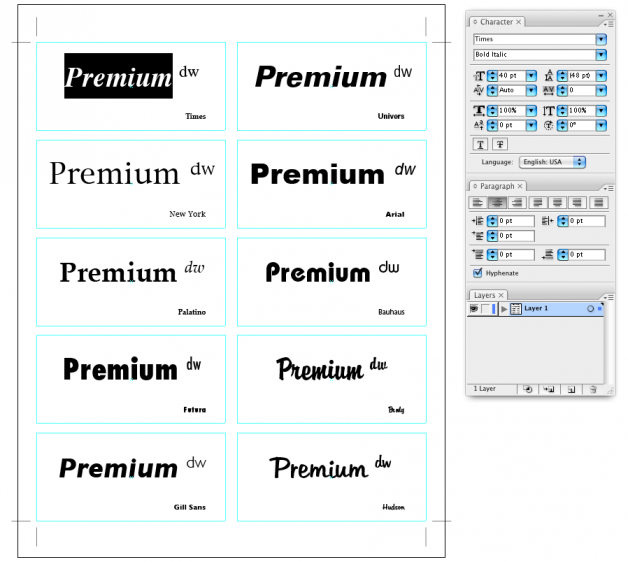Justify with last line aligned left
628x562 pixels.
point(538,202)
